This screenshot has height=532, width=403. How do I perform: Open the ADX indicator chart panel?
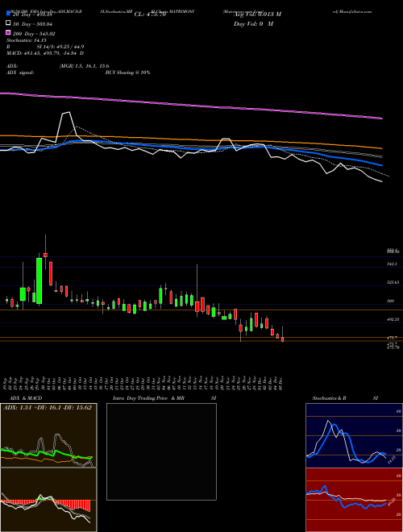[x=48, y=435]
